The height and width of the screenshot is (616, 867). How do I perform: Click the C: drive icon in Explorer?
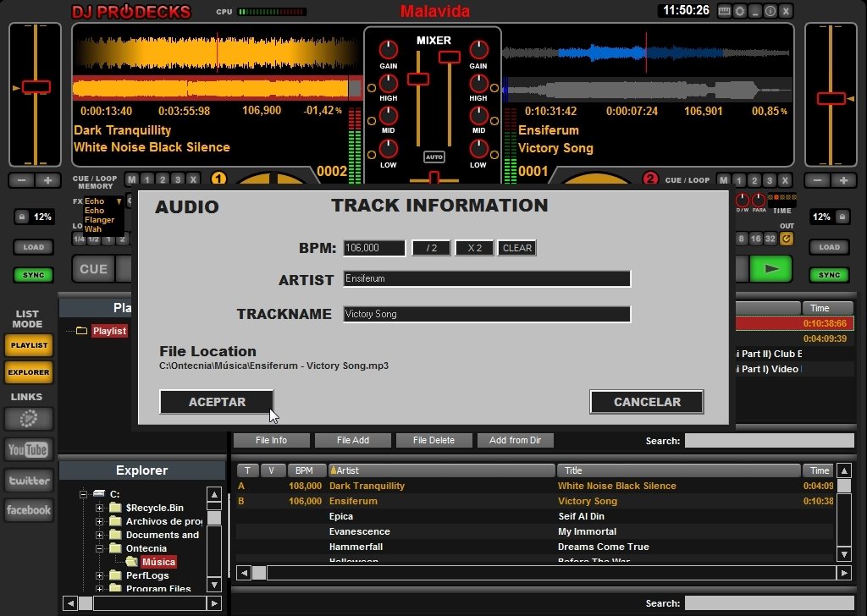click(99, 493)
